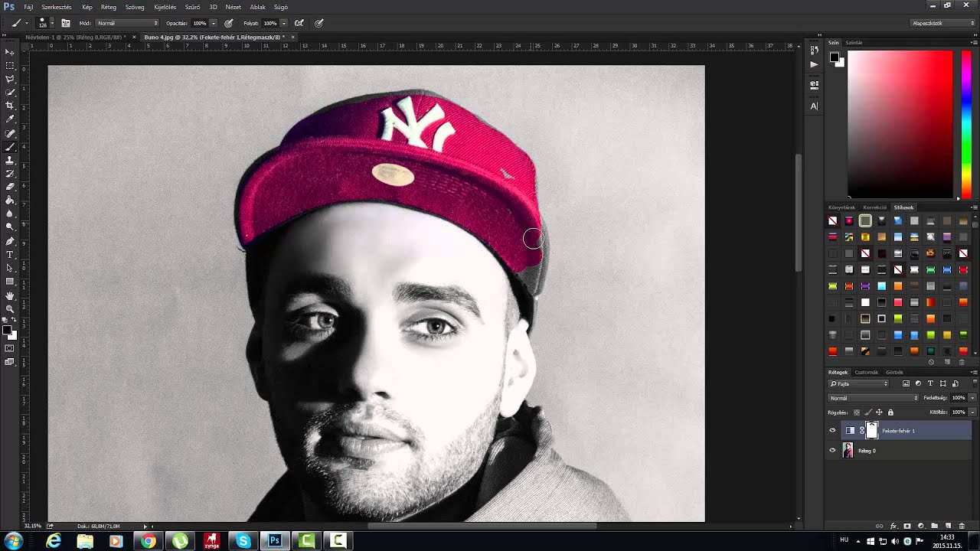Open the Opacitás percentage dropdown arrow
980x551 pixels.
(214, 23)
